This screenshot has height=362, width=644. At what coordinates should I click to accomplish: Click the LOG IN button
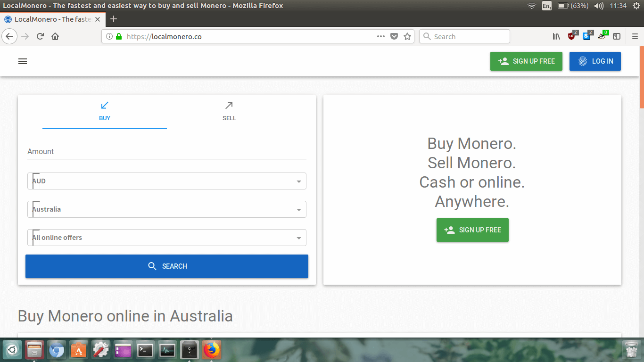(595, 61)
